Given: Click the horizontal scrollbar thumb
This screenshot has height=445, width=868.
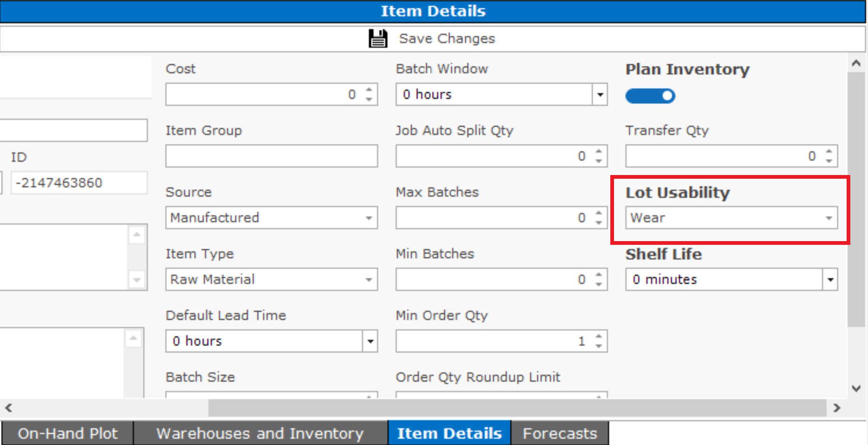Looking at the screenshot, I should pyautogui.click(x=517, y=408).
